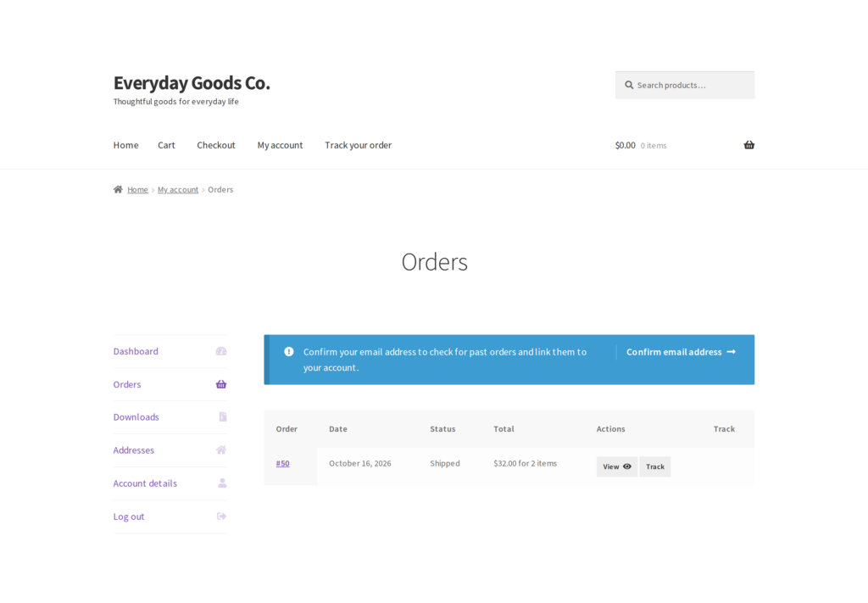Click the October 16, 2026 date cell
Screen dimensions: 868x603
(359, 463)
